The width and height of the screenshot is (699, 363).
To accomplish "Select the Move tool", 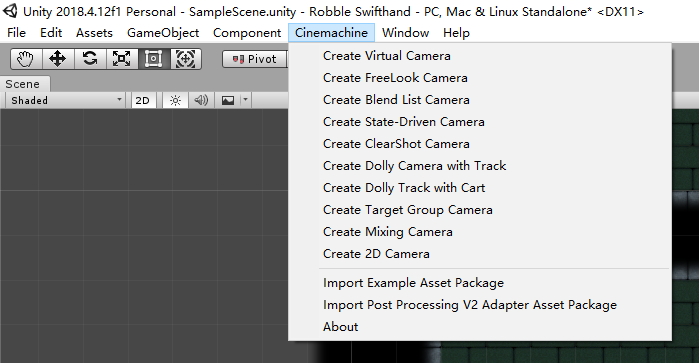I will 58,59.
